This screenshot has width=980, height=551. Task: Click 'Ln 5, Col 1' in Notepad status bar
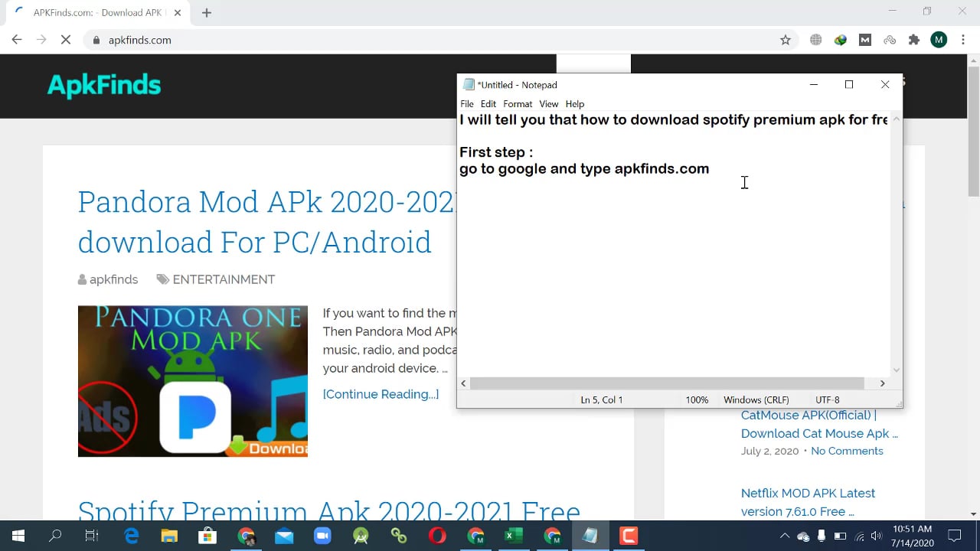tap(602, 400)
